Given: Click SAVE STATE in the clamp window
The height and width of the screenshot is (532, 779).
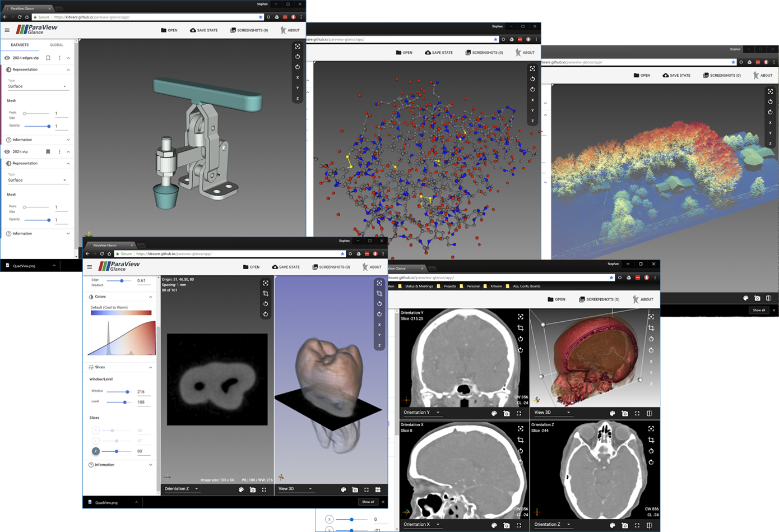Looking at the screenshot, I should tap(203, 30).
